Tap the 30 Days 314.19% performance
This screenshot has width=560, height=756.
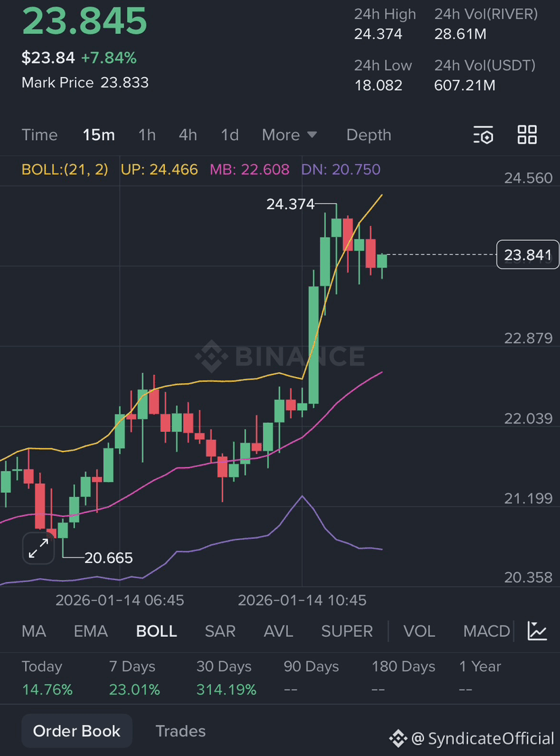pos(227,678)
